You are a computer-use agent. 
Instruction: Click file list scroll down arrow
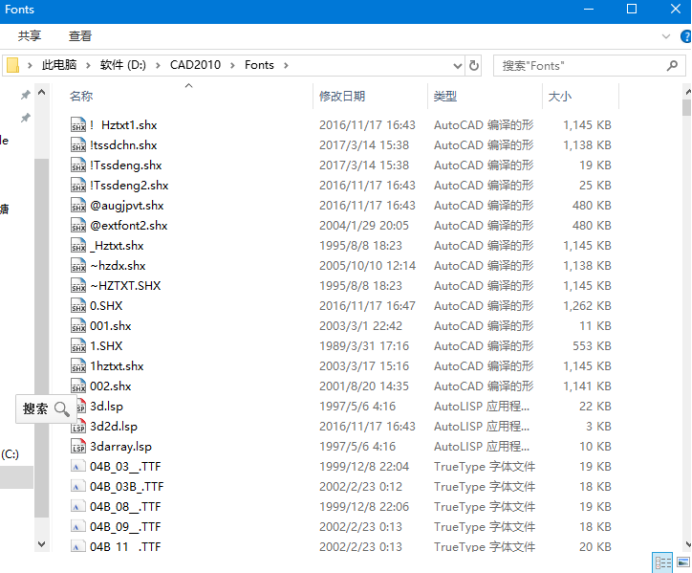click(687, 544)
